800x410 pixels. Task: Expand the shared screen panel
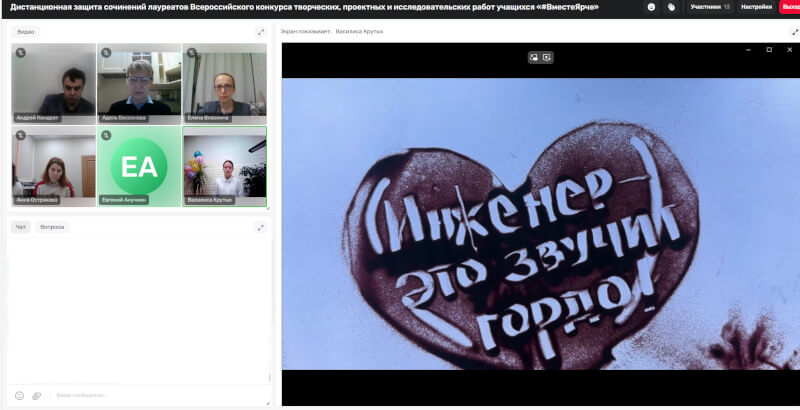coord(789,32)
